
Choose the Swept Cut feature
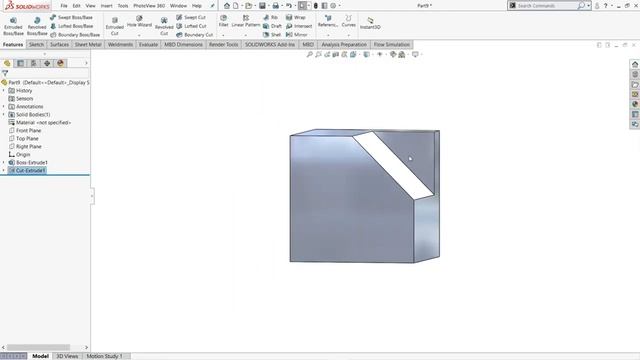pos(191,18)
